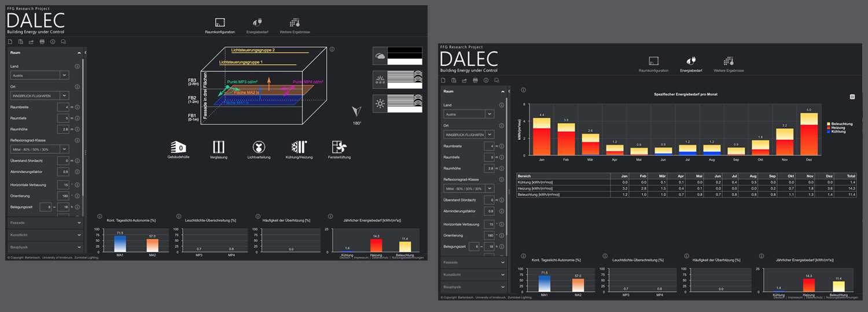
Task: Open the hamburger menu of the monthly chart
Action: [852, 96]
